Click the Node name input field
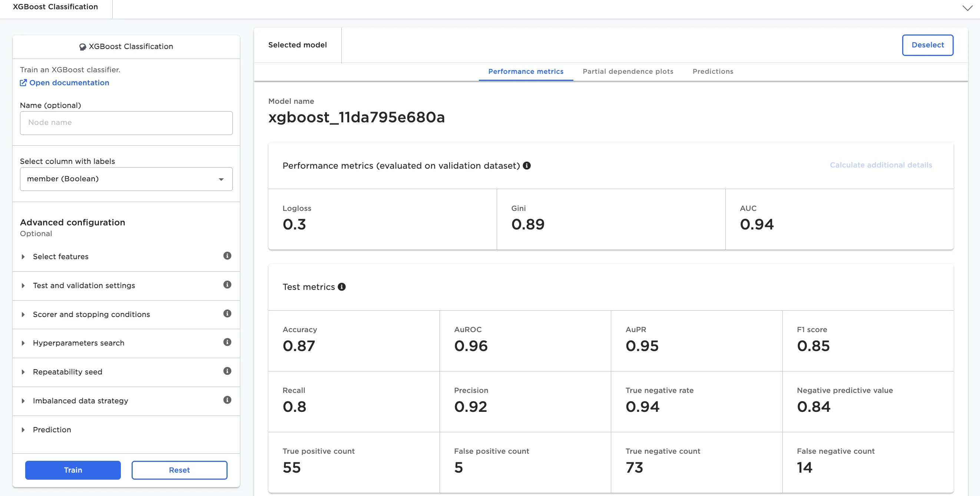Image resolution: width=980 pixels, height=496 pixels. (126, 122)
